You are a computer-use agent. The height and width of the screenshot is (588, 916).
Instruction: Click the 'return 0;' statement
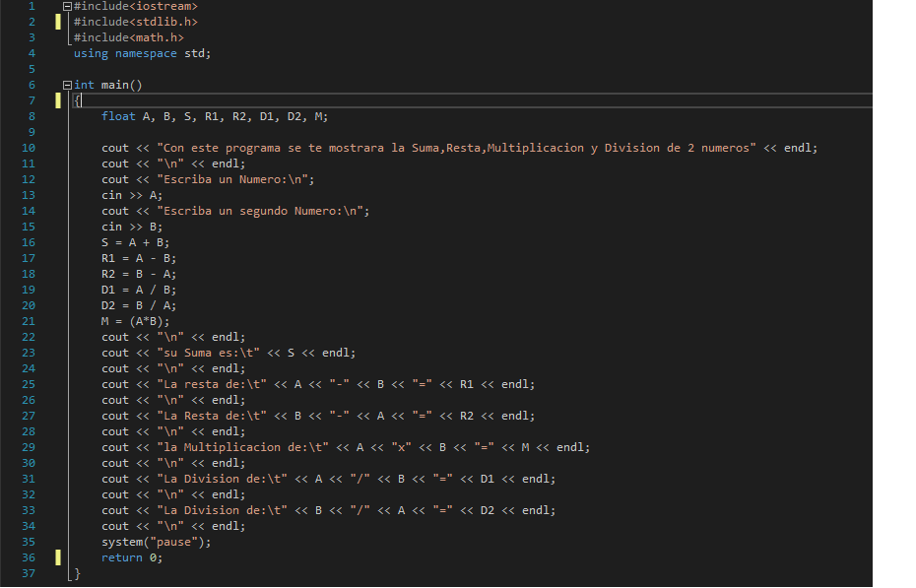[x=132, y=557]
